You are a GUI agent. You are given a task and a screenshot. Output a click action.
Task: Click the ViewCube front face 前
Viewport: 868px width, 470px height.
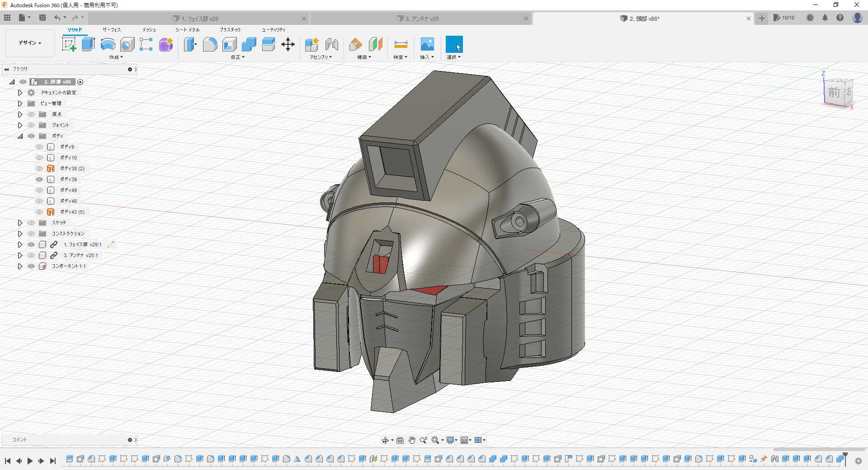point(834,93)
